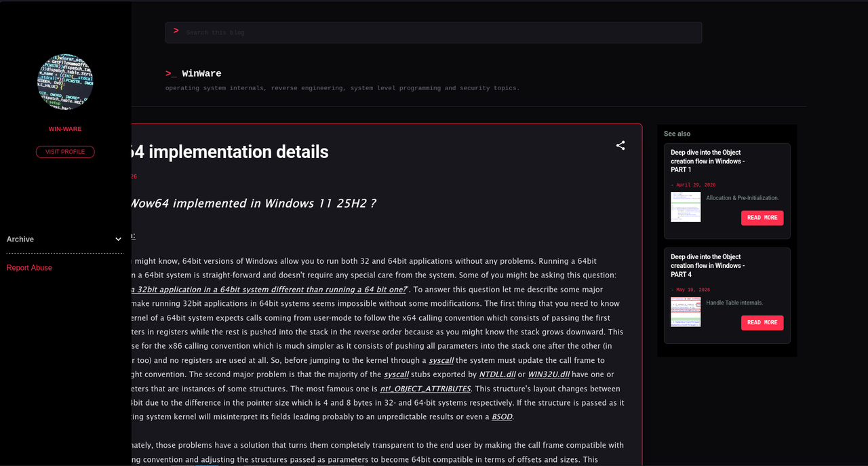Click the "Handle Table internals." snippet
This screenshot has height=466, width=868.
tap(734, 303)
